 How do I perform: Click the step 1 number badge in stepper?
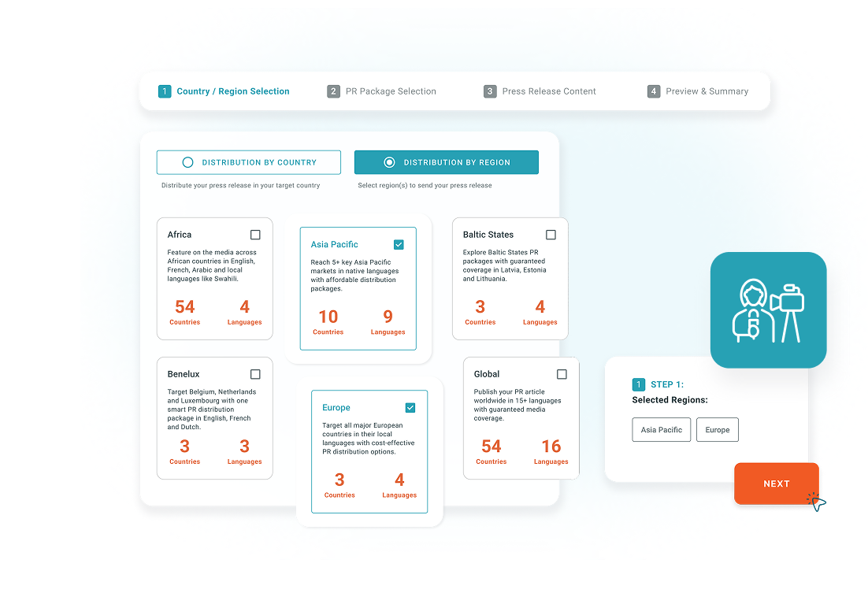165,91
